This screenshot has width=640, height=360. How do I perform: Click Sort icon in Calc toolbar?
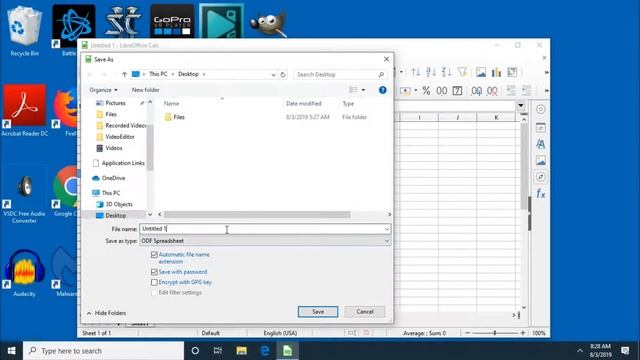pos(416,73)
